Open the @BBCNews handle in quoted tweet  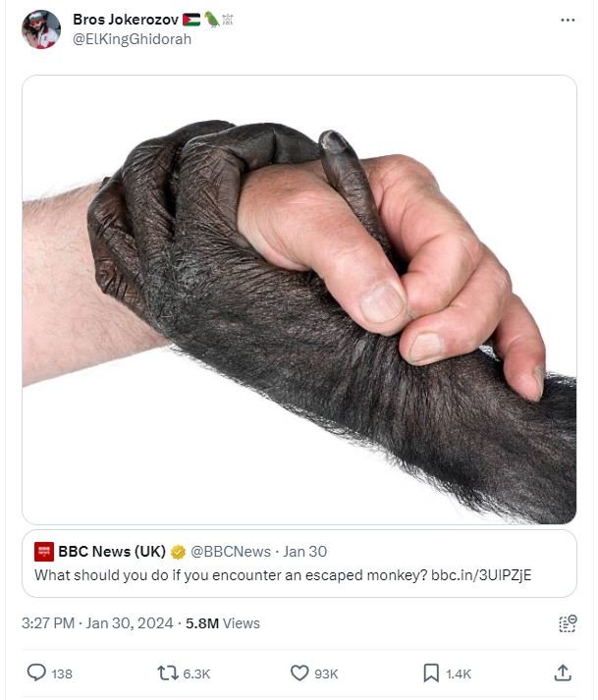point(231,552)
